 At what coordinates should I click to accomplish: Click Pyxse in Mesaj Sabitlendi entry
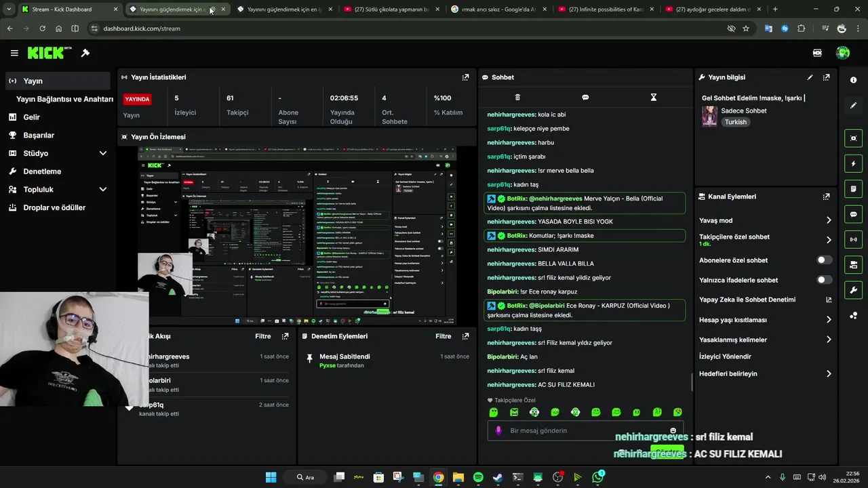point(328,365)
